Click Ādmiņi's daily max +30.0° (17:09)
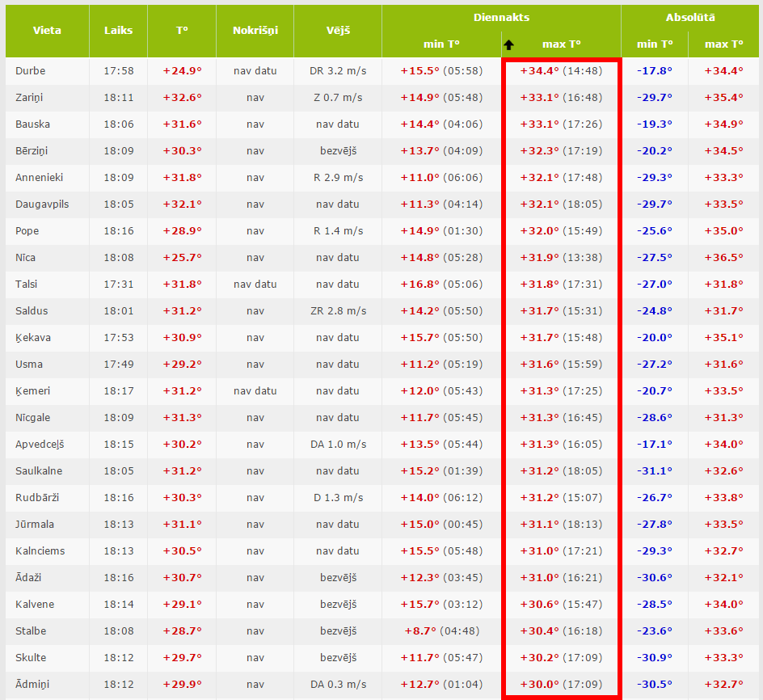 (x=561, y=684)
